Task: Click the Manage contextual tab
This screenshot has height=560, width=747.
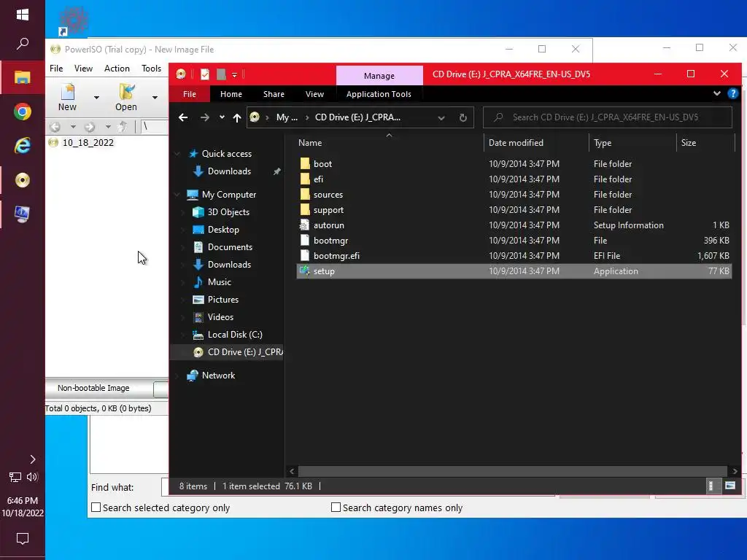Action: pyautogui.click(x=379, y=76)
